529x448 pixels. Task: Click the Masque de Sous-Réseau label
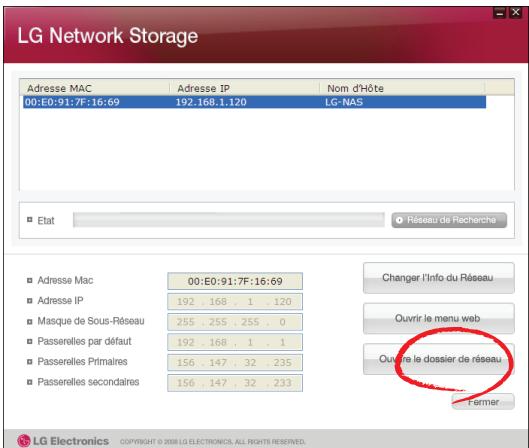coord(91,321)
